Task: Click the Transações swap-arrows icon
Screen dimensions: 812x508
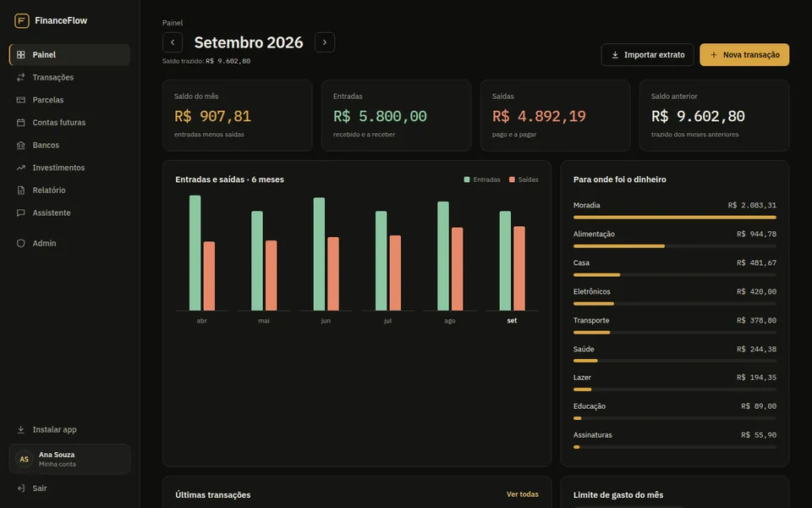Action: [x=20, y=77]
